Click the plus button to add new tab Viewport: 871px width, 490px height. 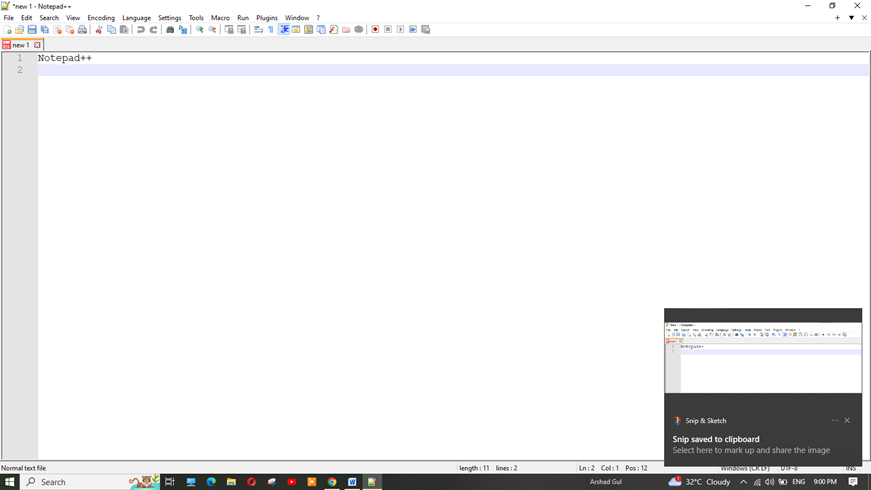point(837,18)
